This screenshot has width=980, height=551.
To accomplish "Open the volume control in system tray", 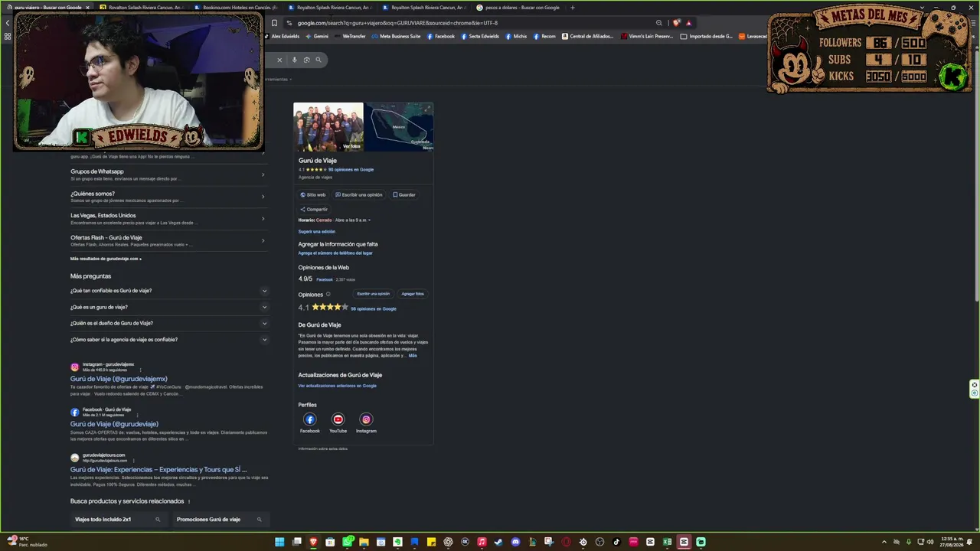I will tap(931, 542).
